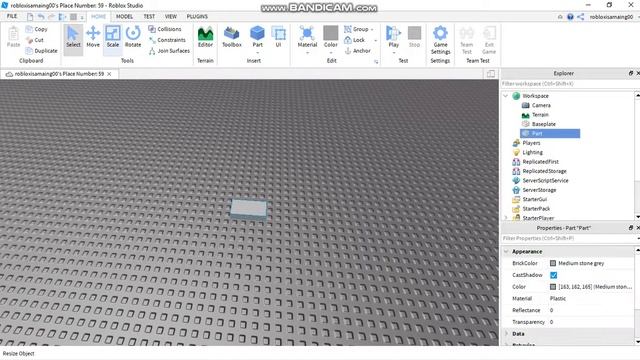Viewport: 640px width, 360px height.
Task: Open the Terrain Editor
Action: coord(205,37)
